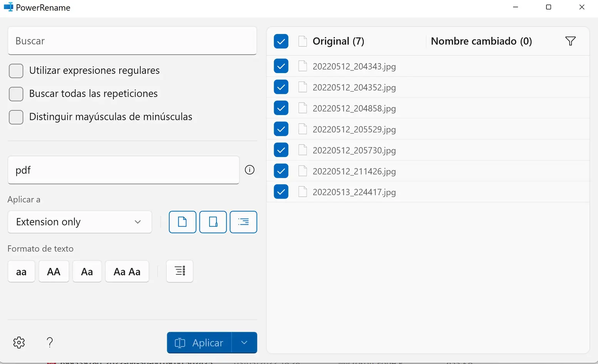Uncheck 20220512_205730.jpg checkbox

[281, 150]
